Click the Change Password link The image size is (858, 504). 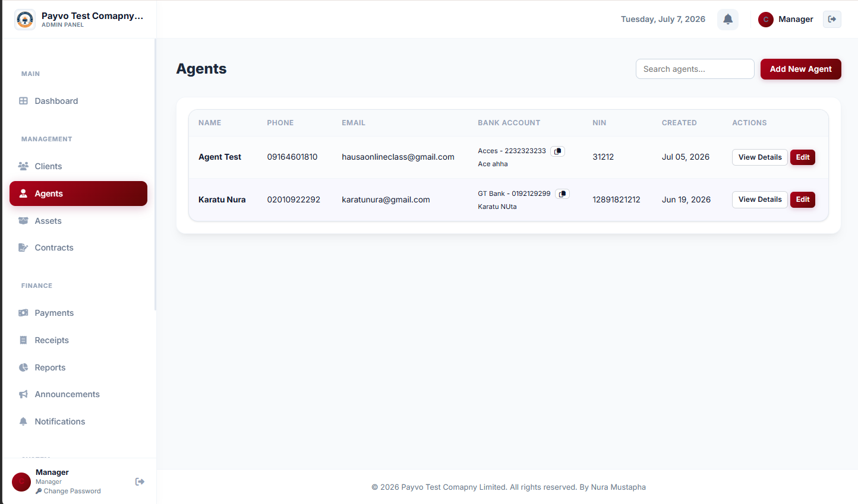[68, 491]
